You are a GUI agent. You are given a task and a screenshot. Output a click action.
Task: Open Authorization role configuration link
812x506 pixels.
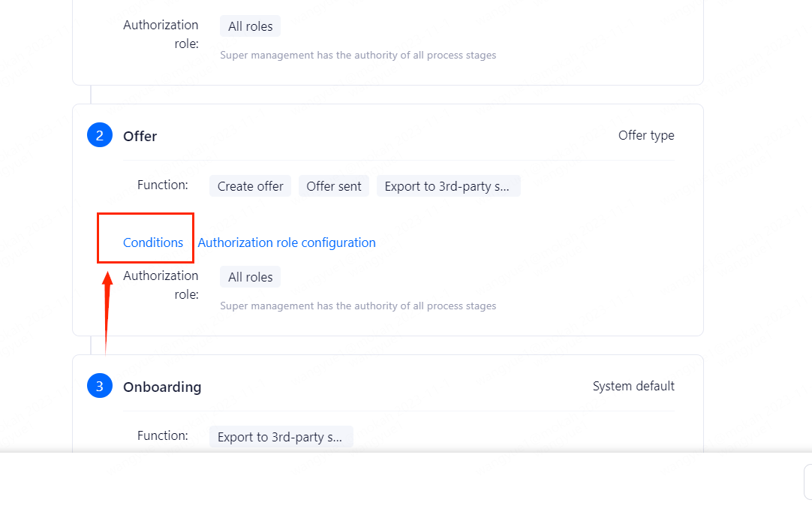click(x=287, y=242)
